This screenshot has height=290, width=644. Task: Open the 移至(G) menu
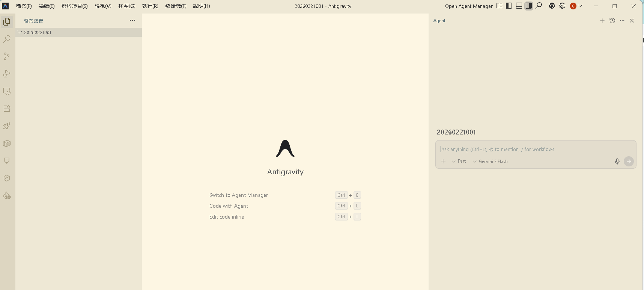[127, 6]
